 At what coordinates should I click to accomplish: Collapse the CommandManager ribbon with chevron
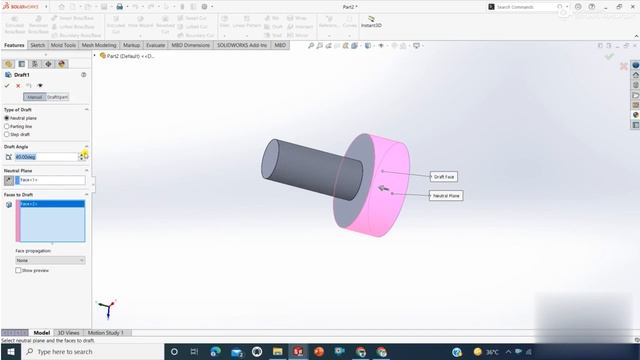(x=636, y=36)
